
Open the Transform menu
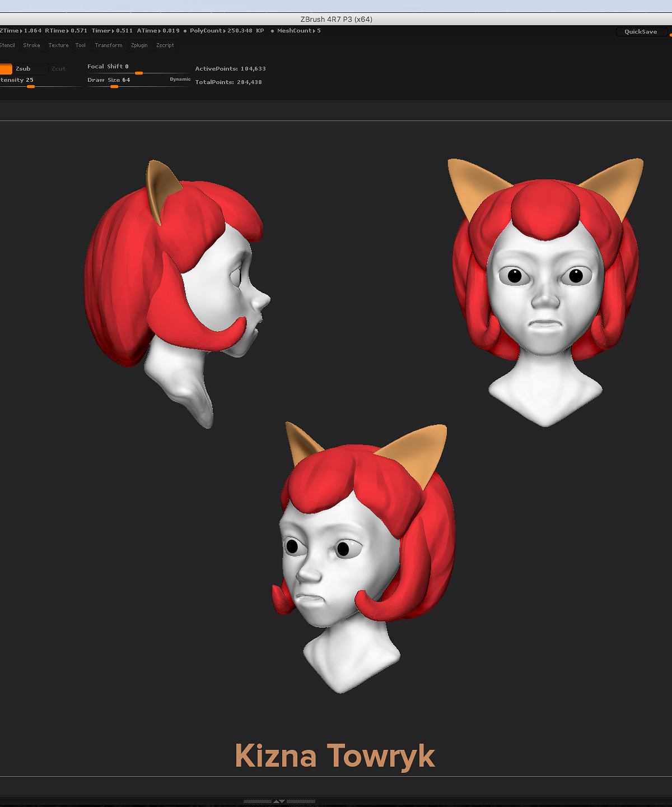pos(109,45)
